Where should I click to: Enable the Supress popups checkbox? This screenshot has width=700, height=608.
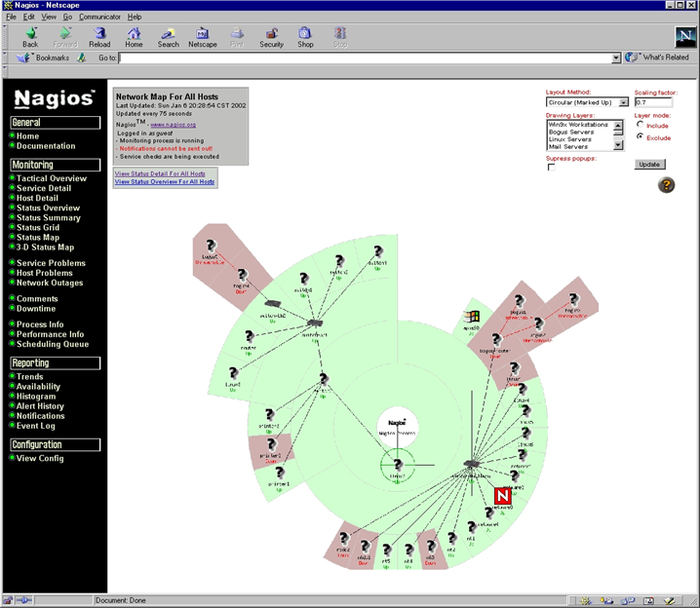tap(552, 168)
